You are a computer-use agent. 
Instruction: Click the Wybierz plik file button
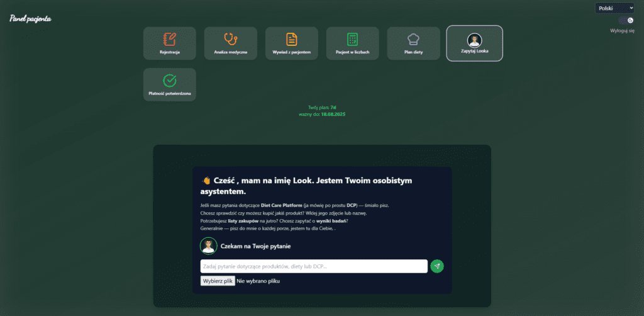[218, 281]
